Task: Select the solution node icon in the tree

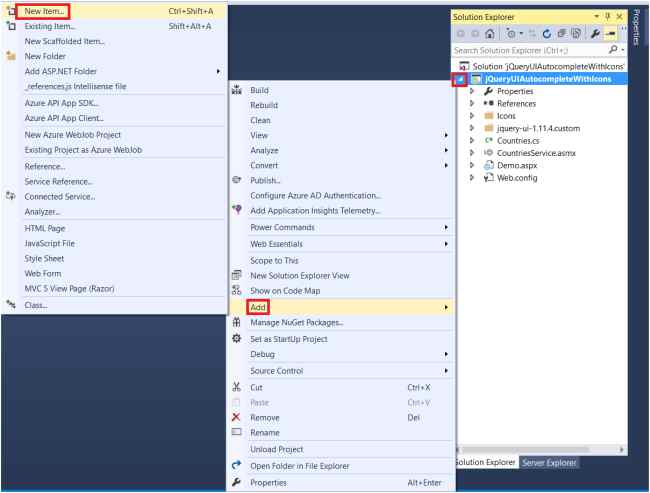Action: pos(464,66)
